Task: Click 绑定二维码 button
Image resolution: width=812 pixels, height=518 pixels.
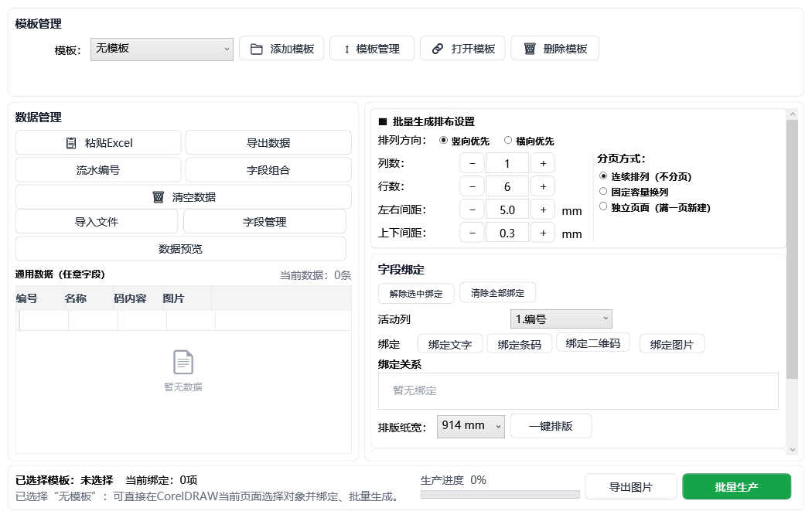Action: pos(593,343)
